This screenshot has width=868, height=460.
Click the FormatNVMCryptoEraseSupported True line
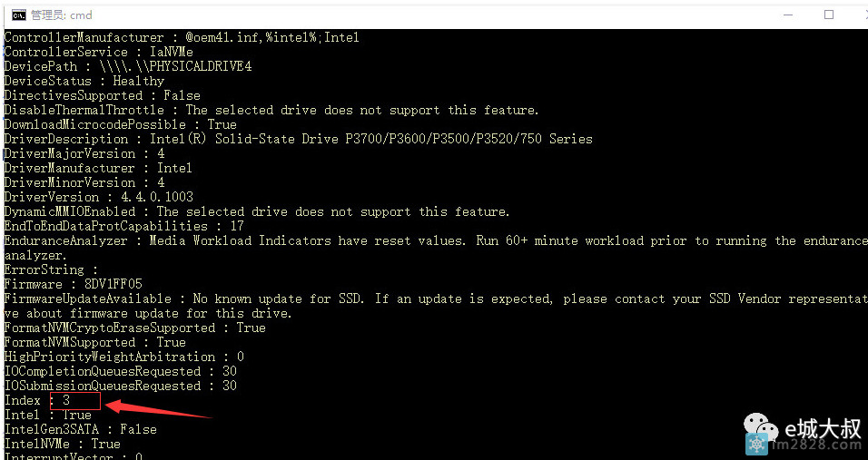[x=134, y=328]
